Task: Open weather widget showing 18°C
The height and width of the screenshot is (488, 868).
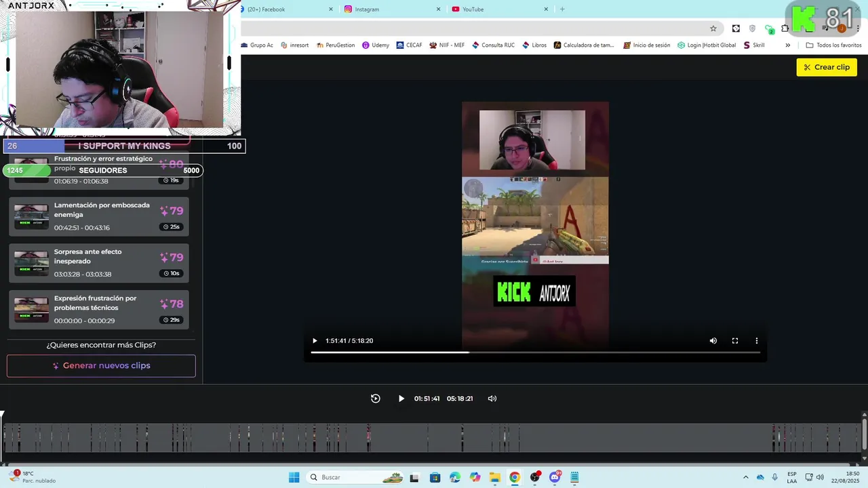Action: 33,477
